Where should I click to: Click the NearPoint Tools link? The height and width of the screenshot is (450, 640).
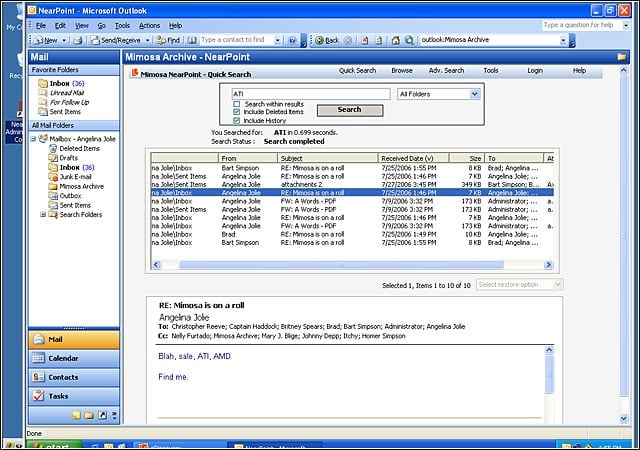click(491, 70)
